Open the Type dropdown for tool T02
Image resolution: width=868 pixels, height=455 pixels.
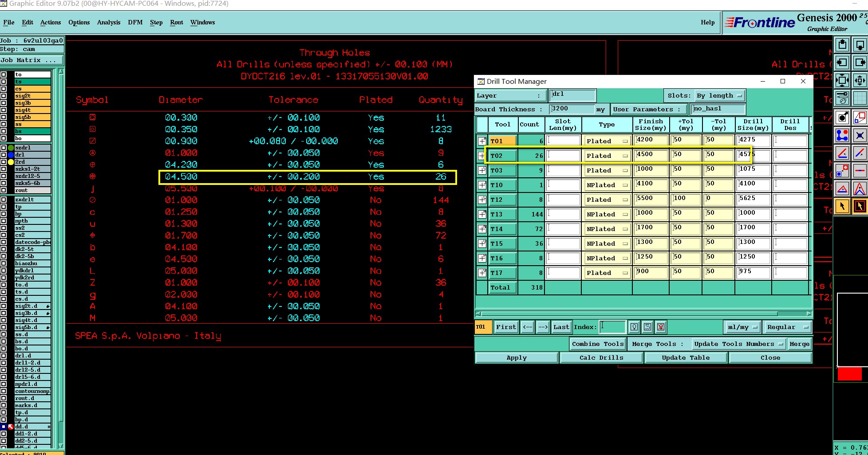pos(607,156)
